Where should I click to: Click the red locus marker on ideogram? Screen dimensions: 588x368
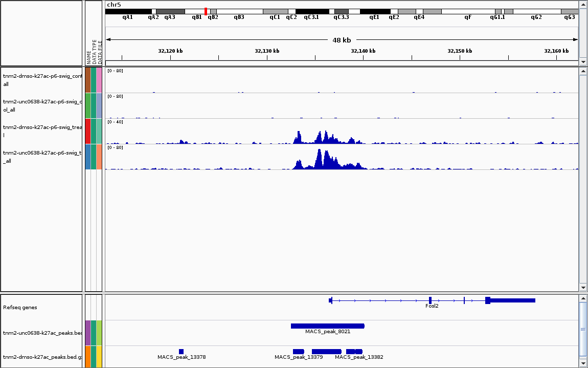[206, 11]
